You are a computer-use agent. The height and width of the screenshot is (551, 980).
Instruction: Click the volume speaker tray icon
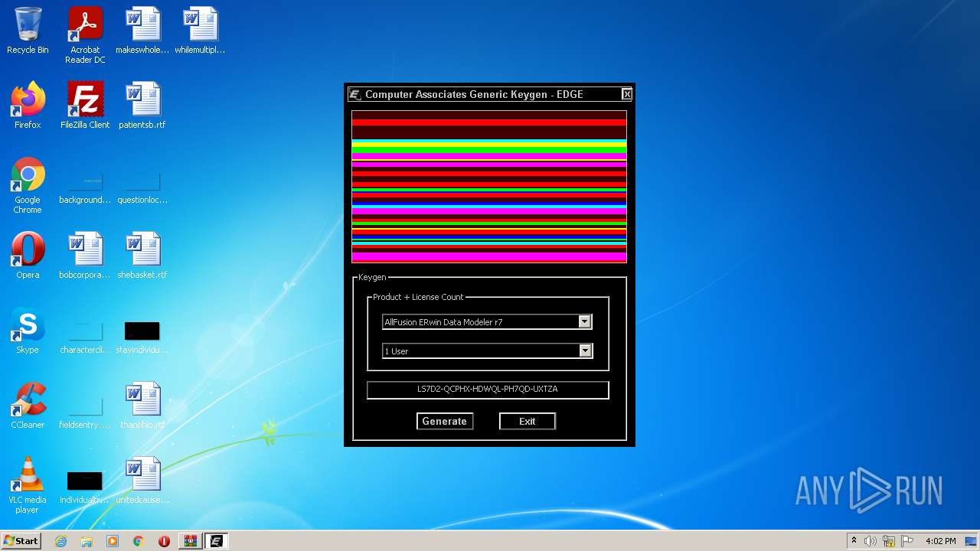coord(871,541)
